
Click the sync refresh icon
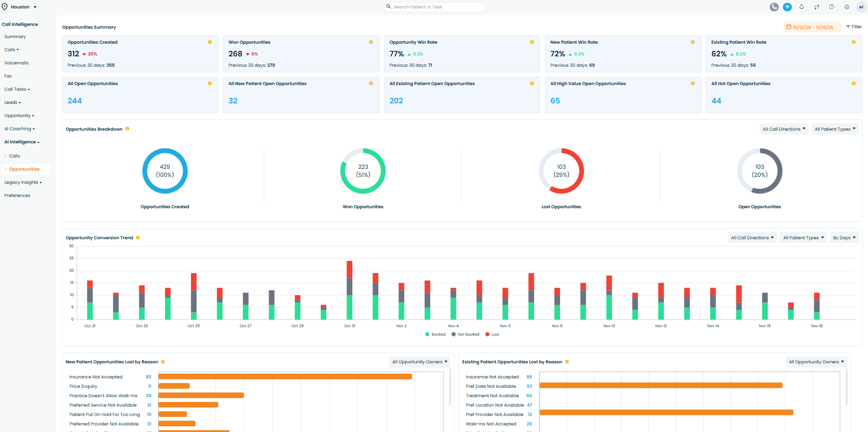817,7
